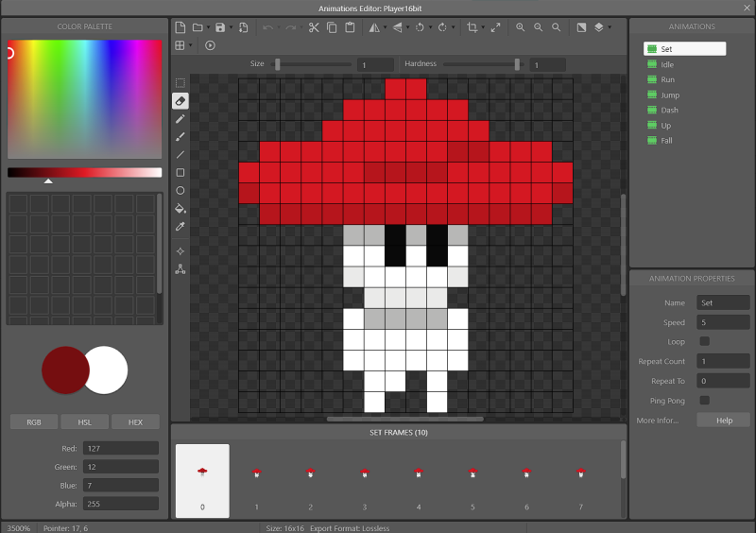The height and width of the screenshot is (533, 756).
Task: Open the rotate clockwise dropdown arrow
Action: click(x=454, y=27)
